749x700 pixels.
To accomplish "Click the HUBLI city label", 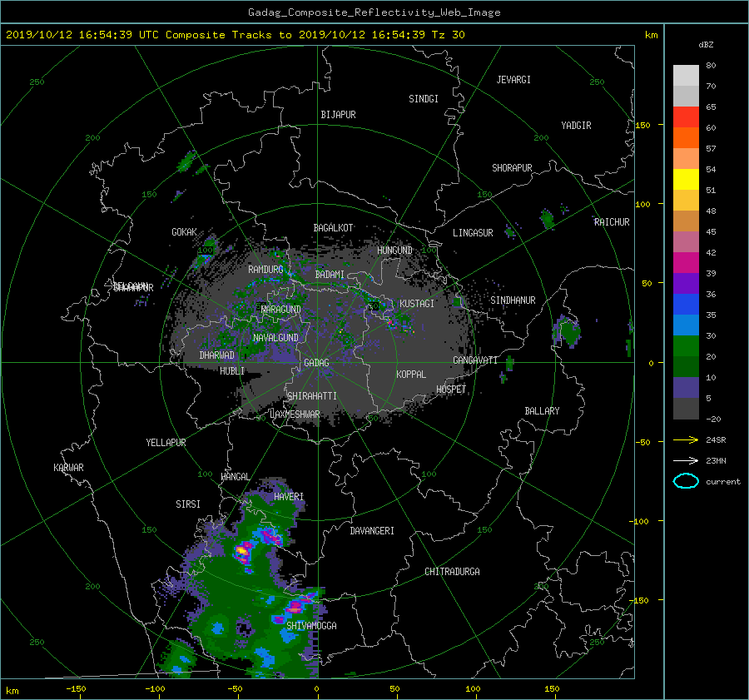I will coord(232,371).
